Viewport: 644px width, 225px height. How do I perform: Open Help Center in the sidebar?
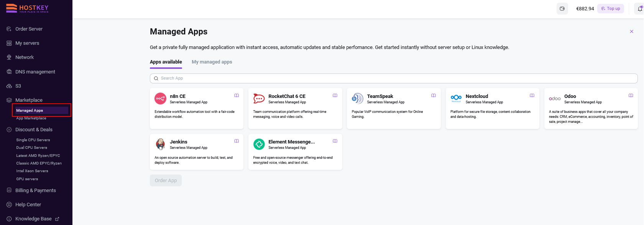(x=28, y=205)
